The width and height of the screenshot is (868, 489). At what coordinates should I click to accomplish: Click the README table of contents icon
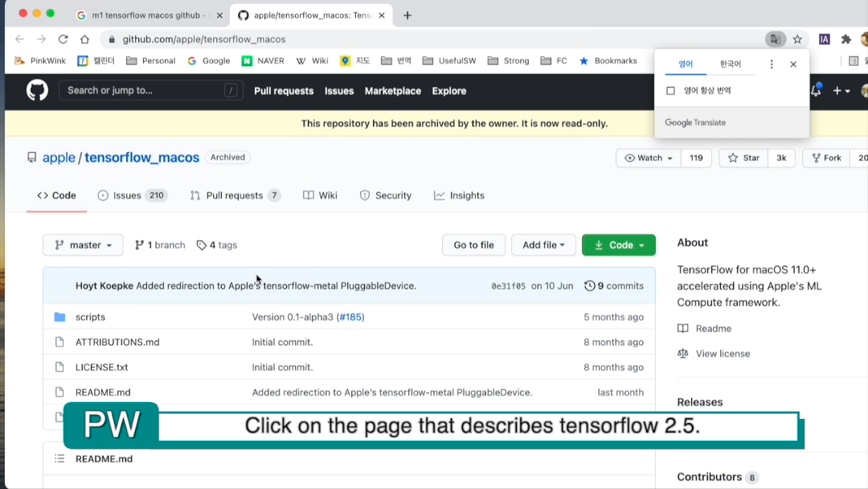pyautogui.click(x=59, y=458)
